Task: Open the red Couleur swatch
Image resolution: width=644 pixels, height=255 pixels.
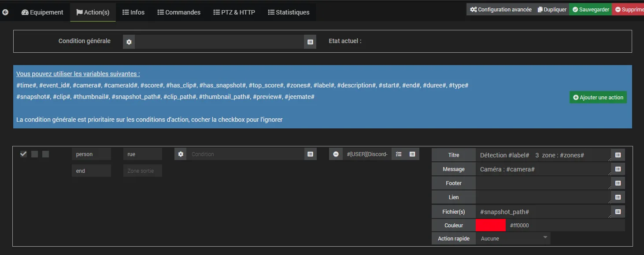Action: coord(491,225)
